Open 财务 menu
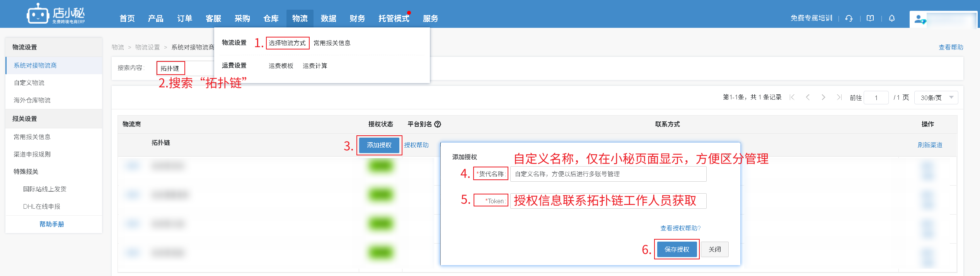The height and width of the screenshot is (276, 980). pyautogui.click(x=357, y=19)
